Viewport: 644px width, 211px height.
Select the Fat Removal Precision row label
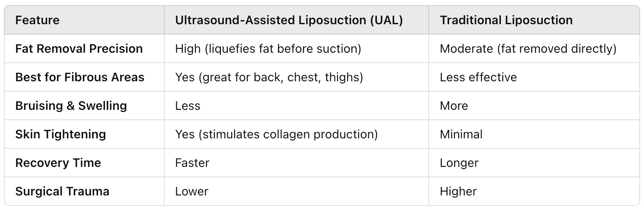(x=79, y=48)
